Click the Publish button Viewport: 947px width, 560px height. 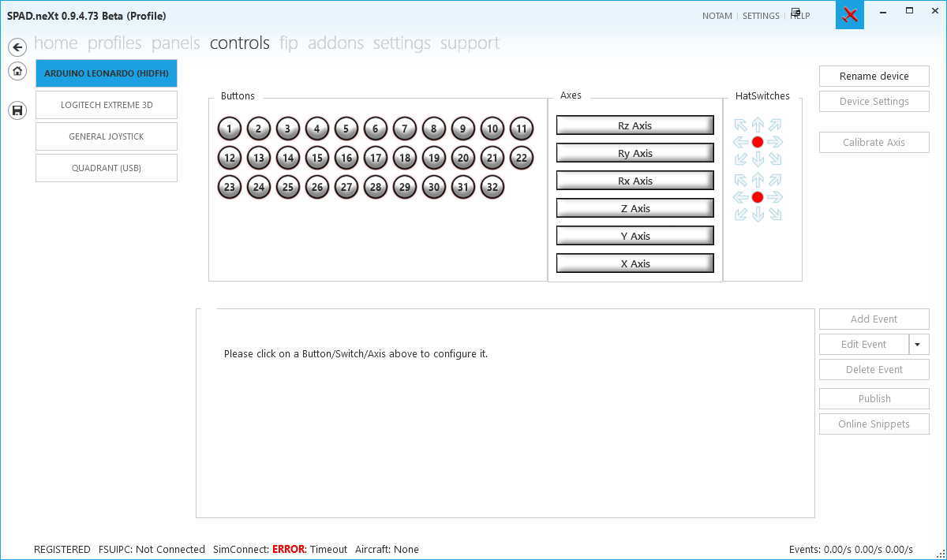coord(874,399)
